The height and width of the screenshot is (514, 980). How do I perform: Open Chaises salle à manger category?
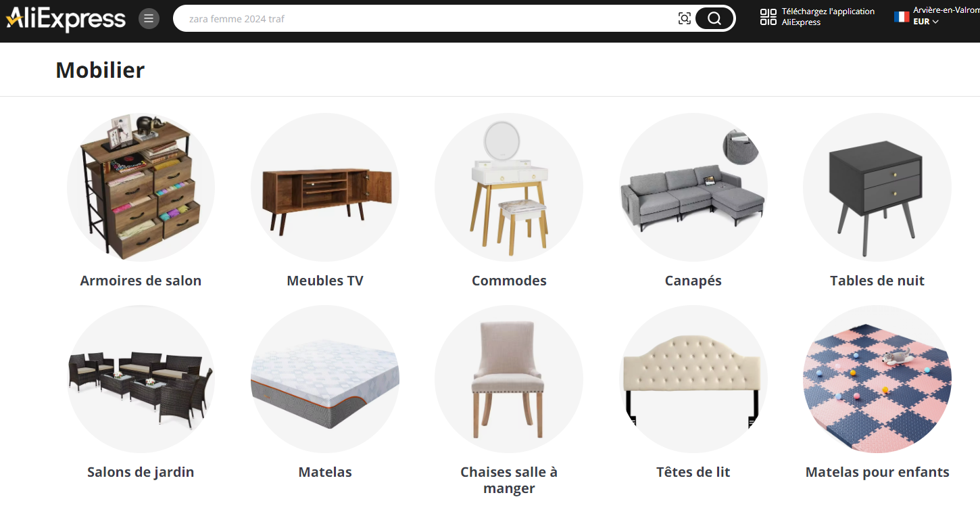[509, 480]
